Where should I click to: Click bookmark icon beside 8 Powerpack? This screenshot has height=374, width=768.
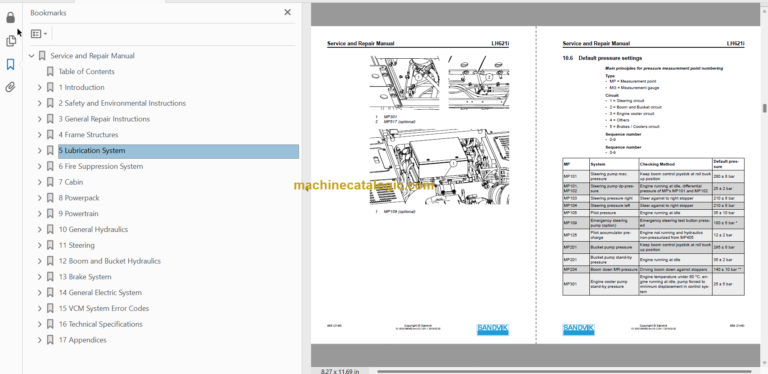50,198
